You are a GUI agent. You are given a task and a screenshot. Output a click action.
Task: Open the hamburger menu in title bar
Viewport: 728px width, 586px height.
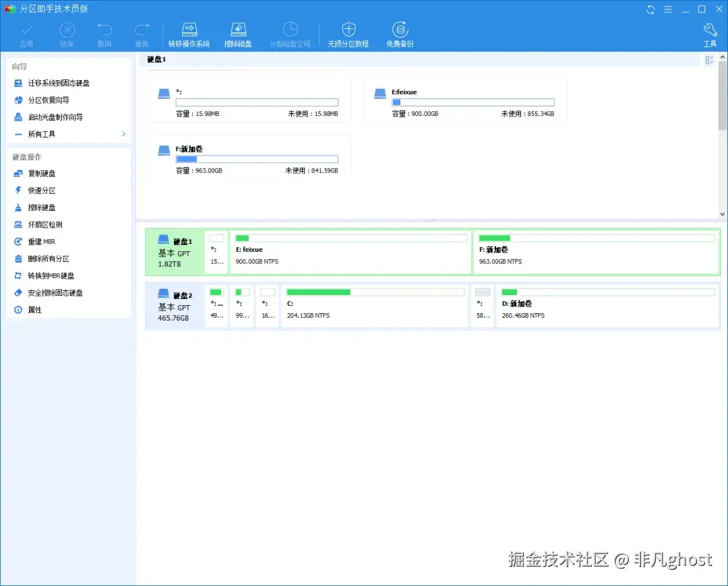tap(667, 9)
